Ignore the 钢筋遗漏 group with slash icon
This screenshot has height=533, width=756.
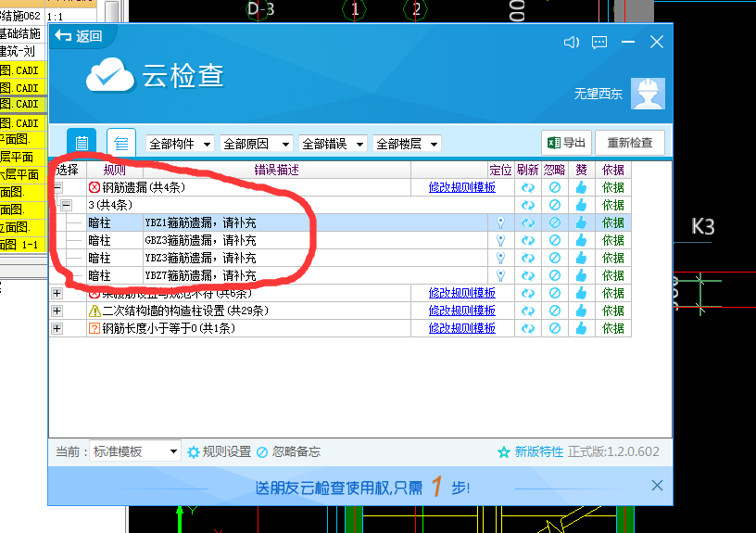pyautogui.click(x=555, y=187)
